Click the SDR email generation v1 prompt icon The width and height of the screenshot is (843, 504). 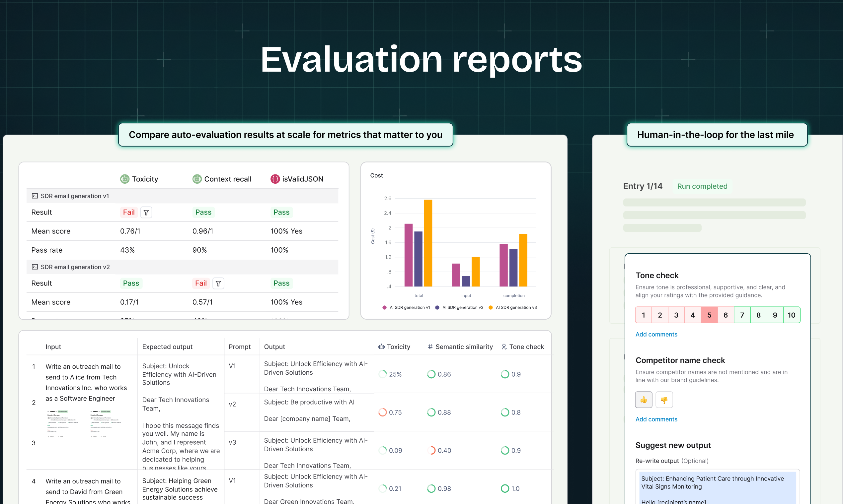[x=35, y=196]
